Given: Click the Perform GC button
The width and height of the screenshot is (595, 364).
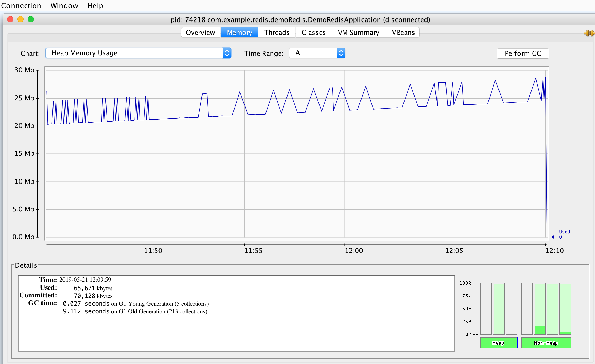Looking at the screenshot, I should pos(523,53).
